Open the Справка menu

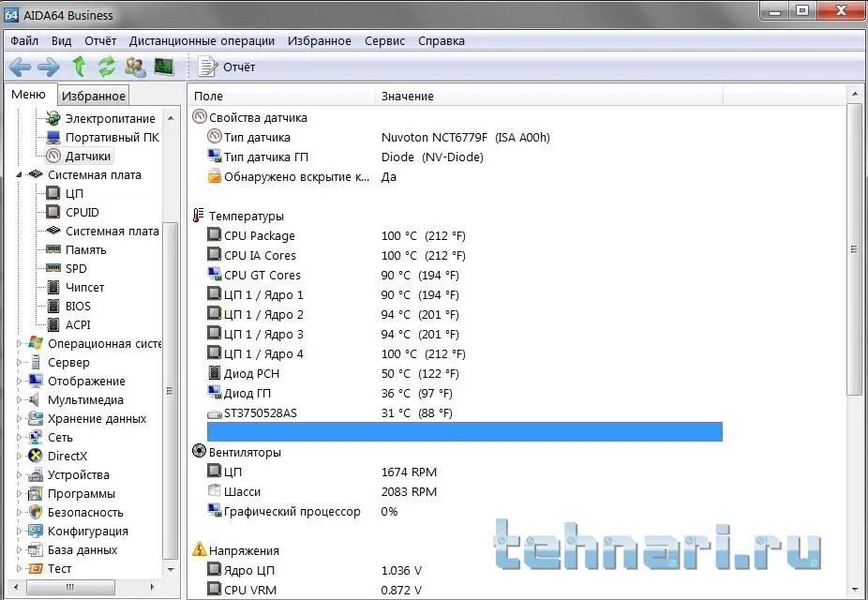[x=441, y=41]
